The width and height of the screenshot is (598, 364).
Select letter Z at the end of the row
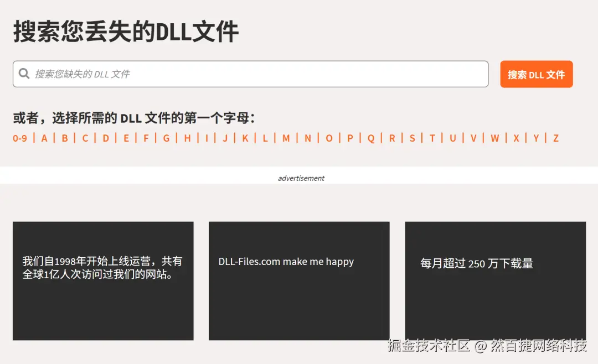[555, 138]
